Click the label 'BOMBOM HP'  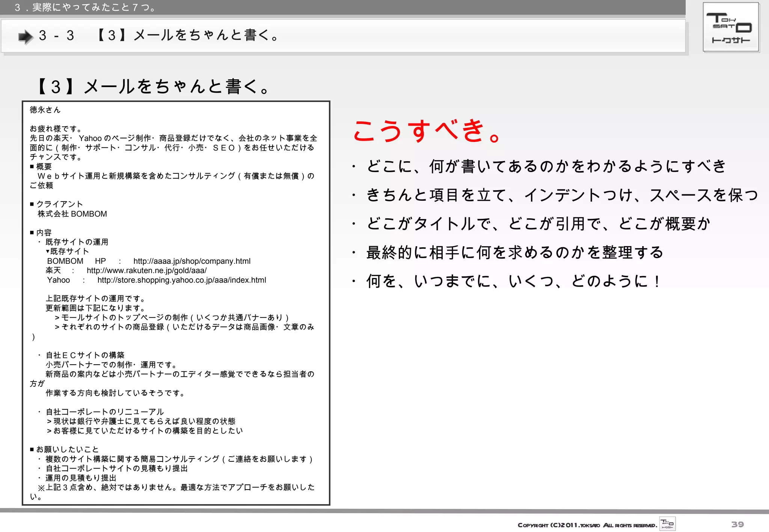pos(77,261)
